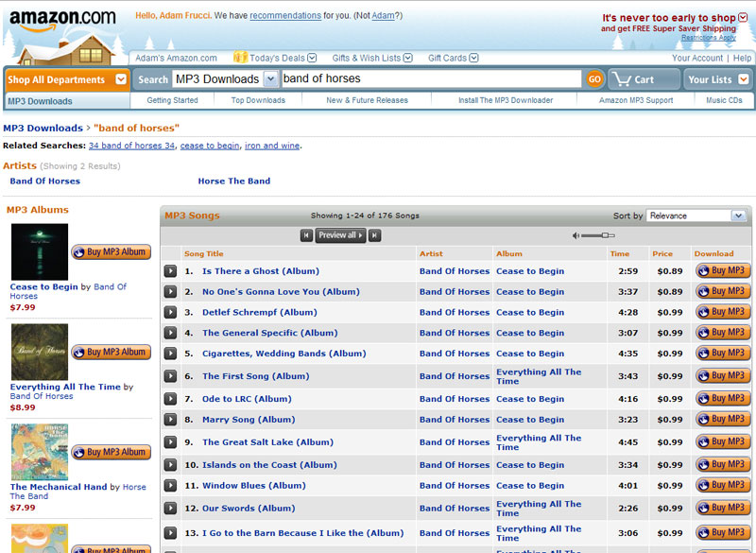This screenshot has height=553, width=756.
Task: Open Install The MP3 Downloader tab
Action: [506, 100]
